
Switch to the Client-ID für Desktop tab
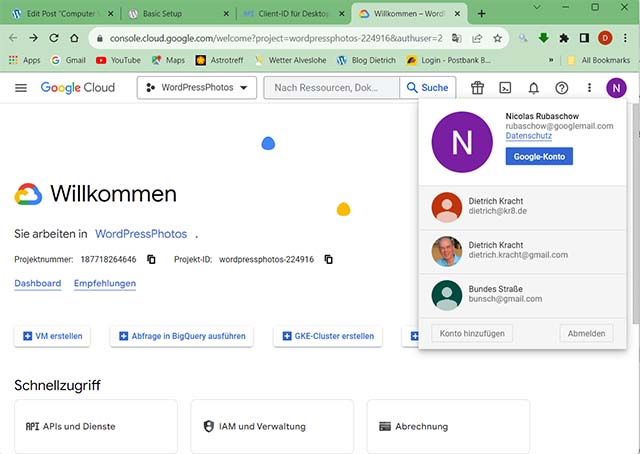290,14
